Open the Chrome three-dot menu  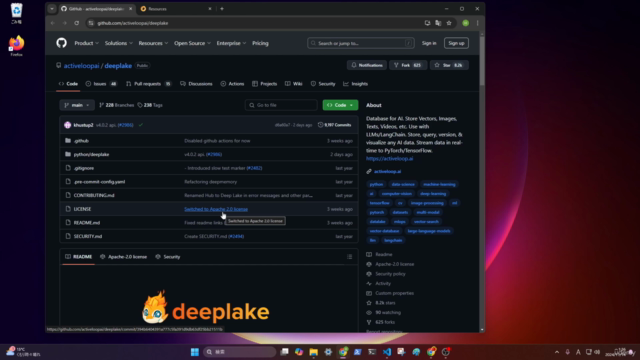477,23
